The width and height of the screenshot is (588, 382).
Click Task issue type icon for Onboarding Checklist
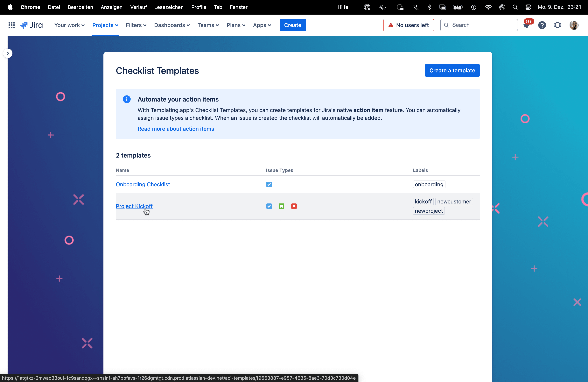coord(269,184)
